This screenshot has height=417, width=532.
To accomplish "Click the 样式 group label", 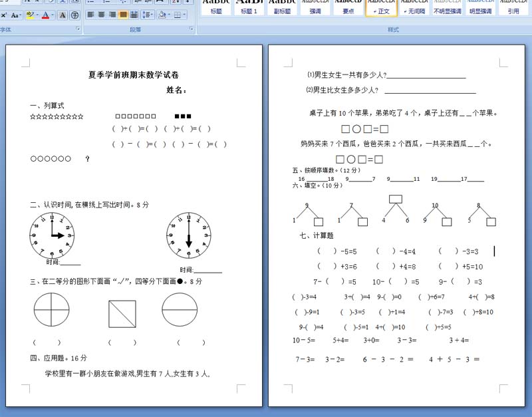I will (x=393, y=29).
